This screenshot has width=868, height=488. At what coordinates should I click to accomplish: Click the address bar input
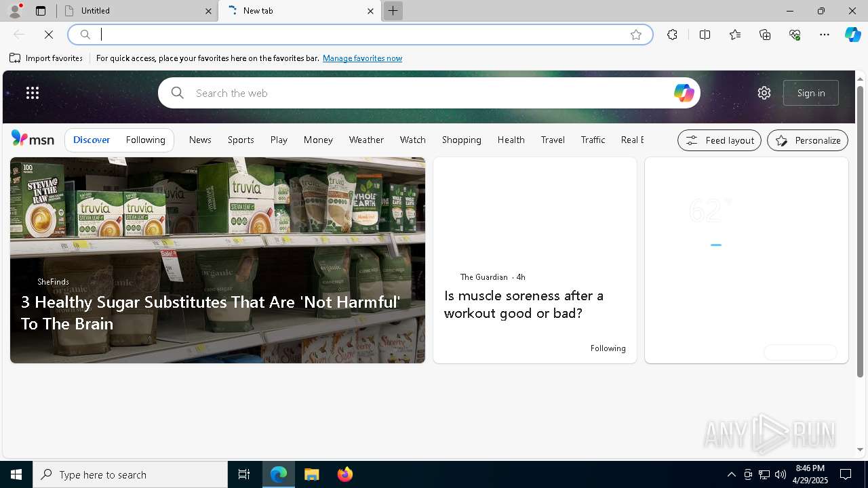359,35
